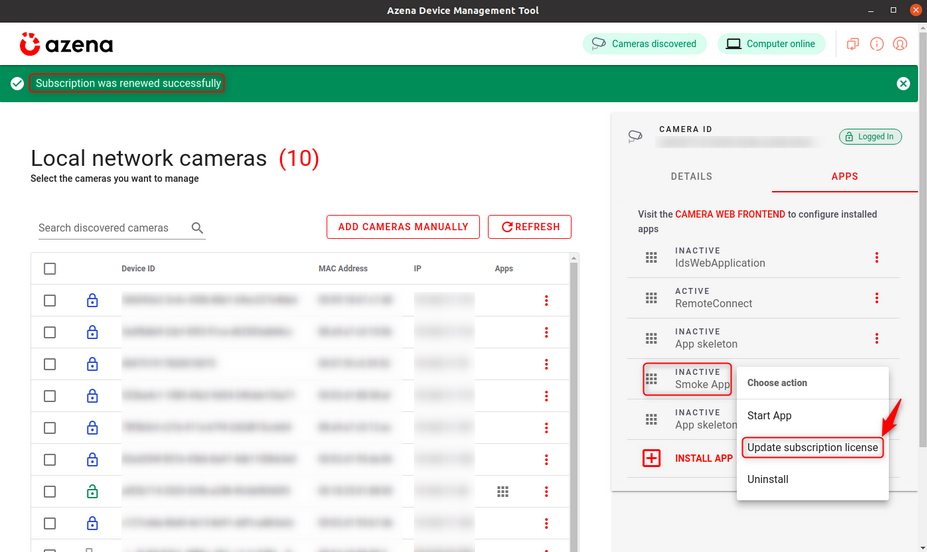
Task: Click the camera icon beside CAMERA ID
Action: pyautogui.click(x=635, y=137)
